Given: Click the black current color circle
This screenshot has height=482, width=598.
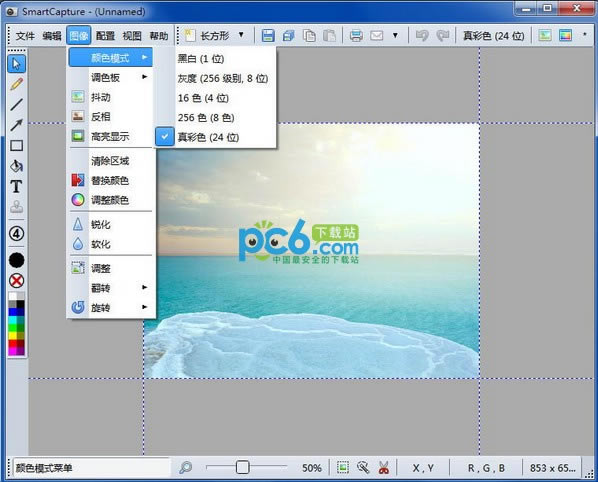Looking at the screenshot, I should point(16,260).
